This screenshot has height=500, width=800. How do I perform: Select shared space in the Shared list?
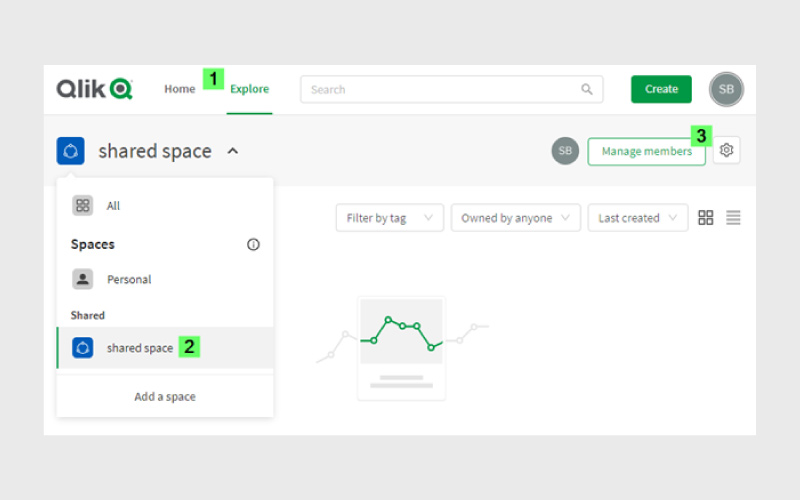pos(165,348)
